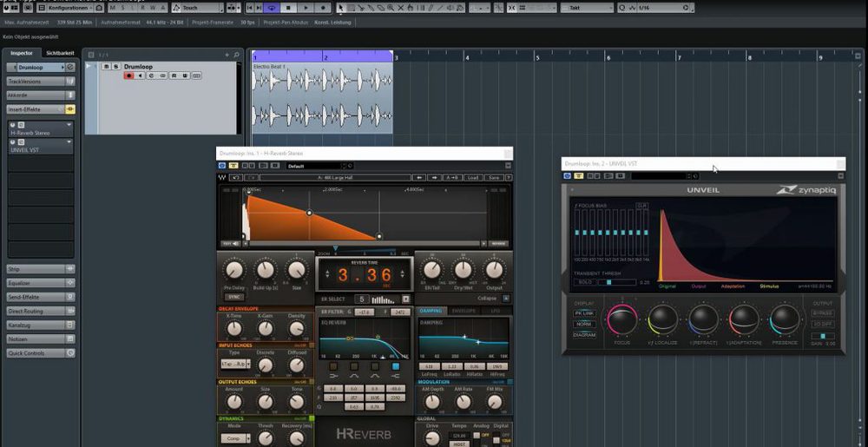Viewport: 868px width, 447px height.
Task: Open the Input Echoes Type dropdown
Action: click(236, 364)
